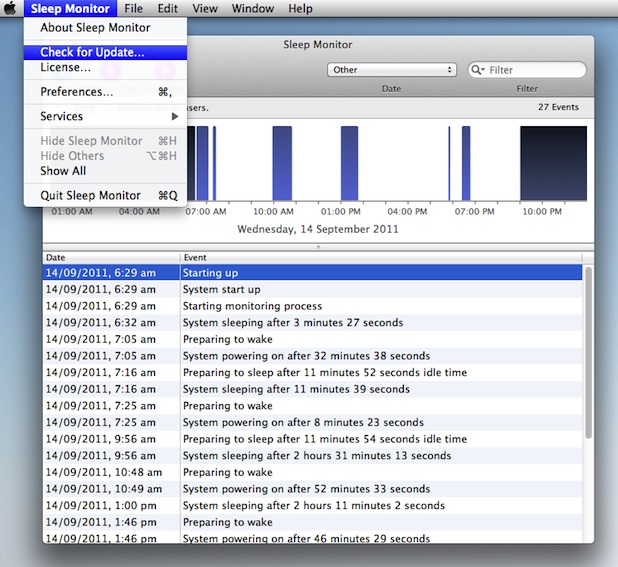Choose Show All in the menu
618x567 pixels.
click(x=105, y=171)
